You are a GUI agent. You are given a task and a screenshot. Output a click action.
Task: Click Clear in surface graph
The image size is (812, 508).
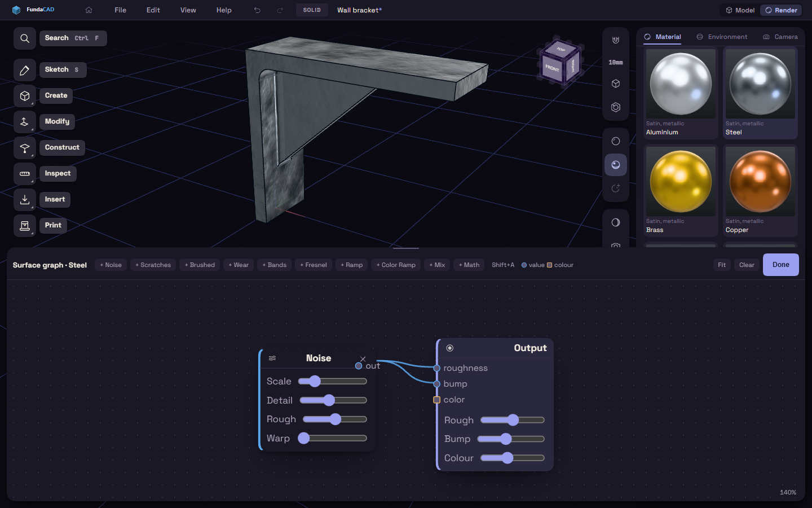pos(747,265)
